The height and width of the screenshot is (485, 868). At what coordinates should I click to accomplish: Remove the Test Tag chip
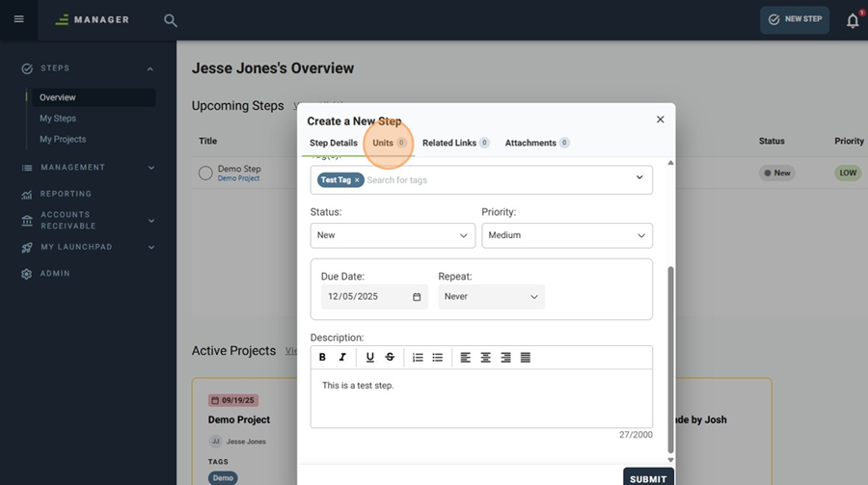[357, 180]
